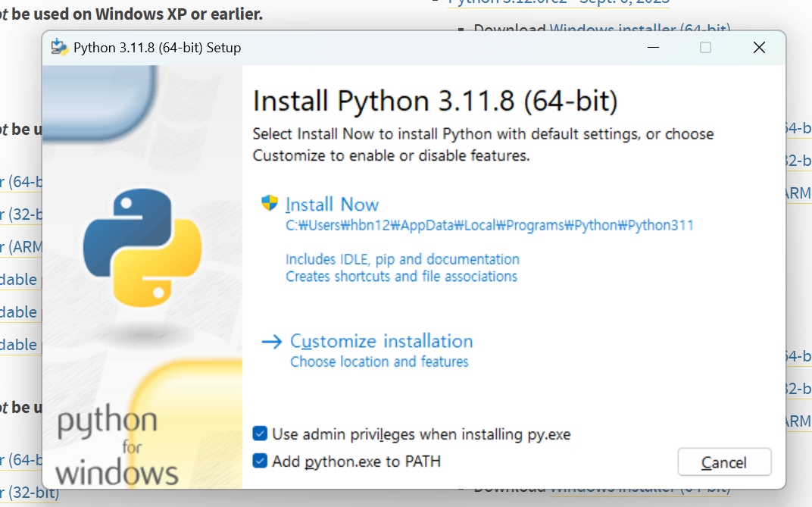Screen dimensions: 812x507
Task: Click 'Creates shortcuts and file associations' text
Action: pos(401,277)
